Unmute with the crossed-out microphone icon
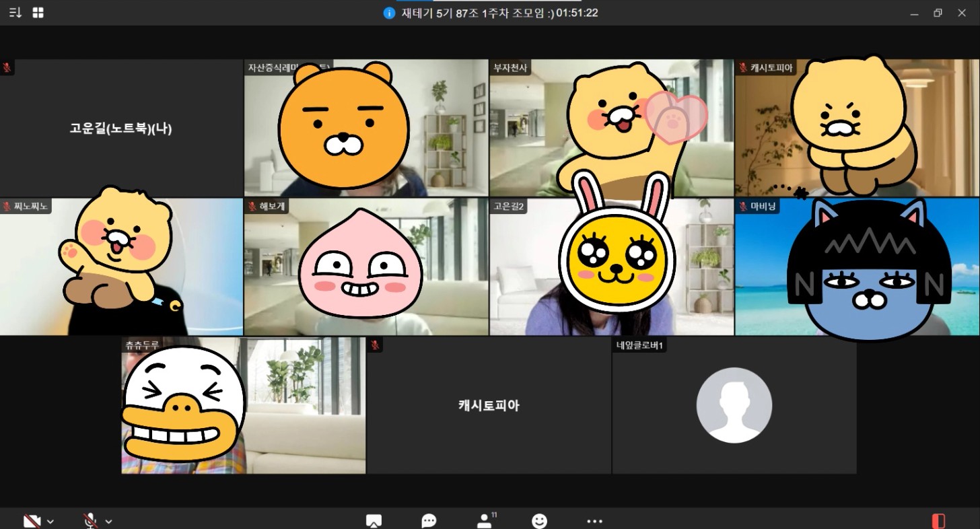The height and width of the screenshot is (529, 980). click(x=90, y=521)
